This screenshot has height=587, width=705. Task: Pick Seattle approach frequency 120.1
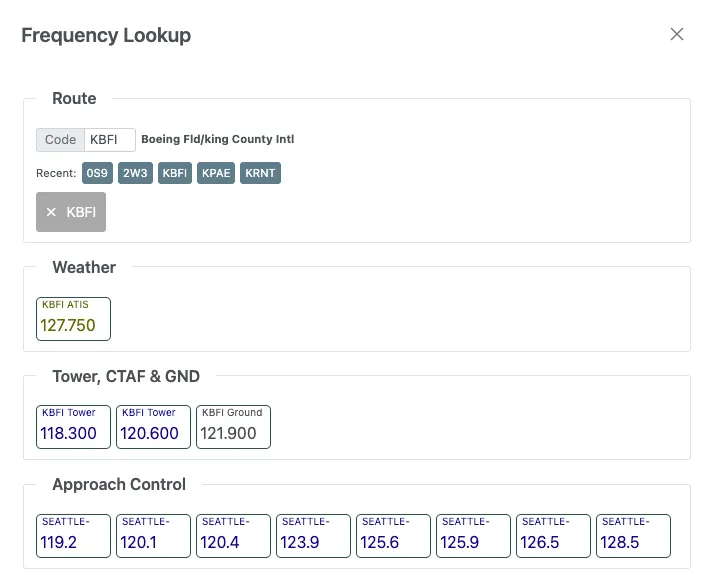(x=153, y=536)
